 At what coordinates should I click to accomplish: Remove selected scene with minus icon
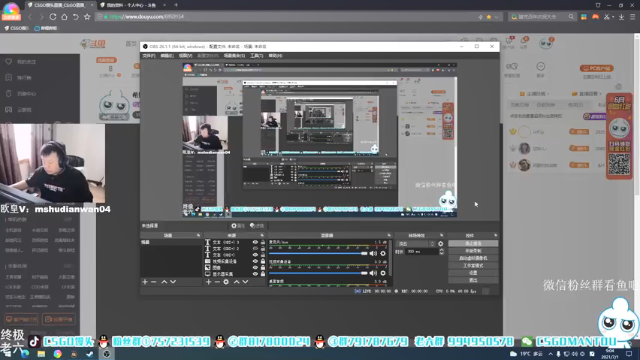(x=153, y=282)
